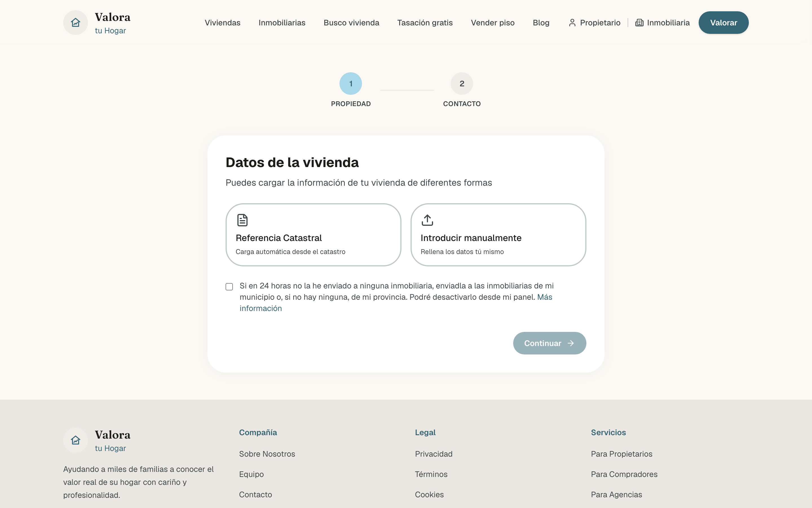Click the document icon on Referencia Catastral card
812x508 pixels.
pyautogui.click(x=242, y=220)
